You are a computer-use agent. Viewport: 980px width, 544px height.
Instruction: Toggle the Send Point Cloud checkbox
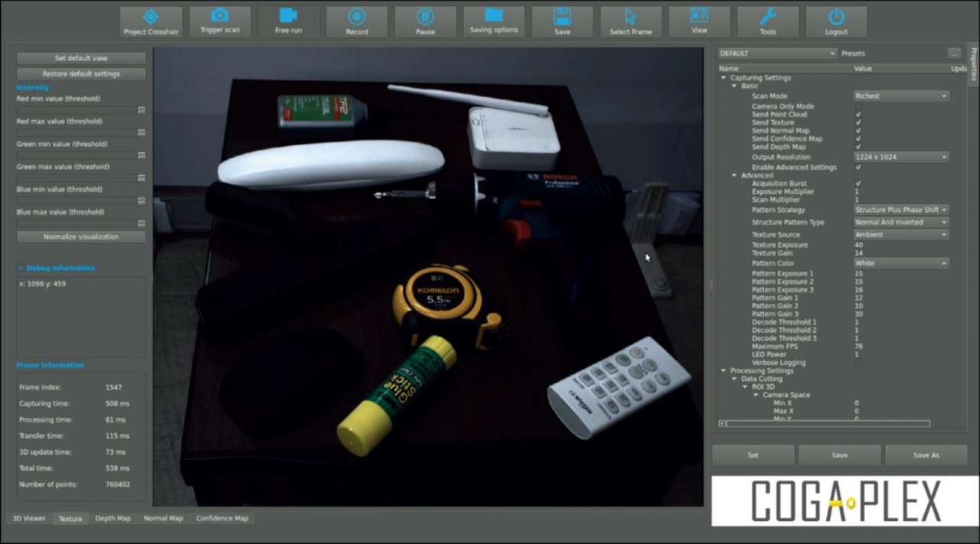click(858, 115)
